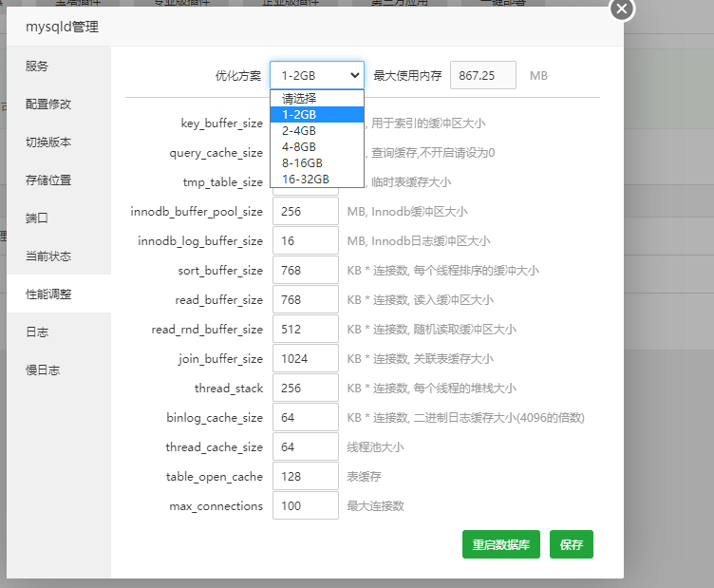Pick the 4-8GB optimization option
Viewport: 714px width, 588px height.
pos(317,146)
